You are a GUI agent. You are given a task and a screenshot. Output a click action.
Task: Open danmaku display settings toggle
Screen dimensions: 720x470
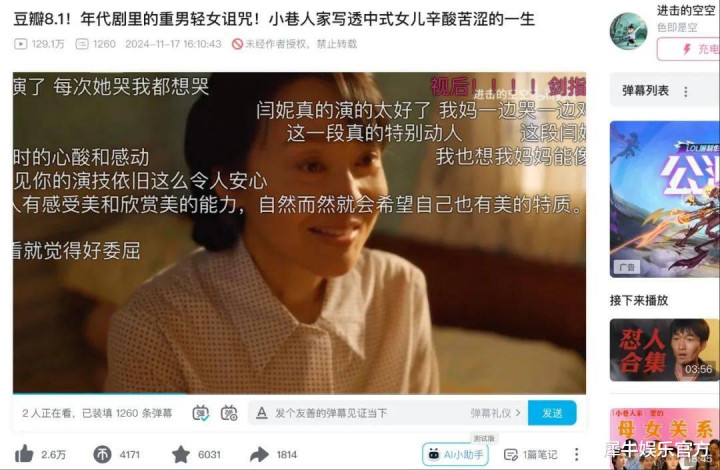(x=229, y=413)
